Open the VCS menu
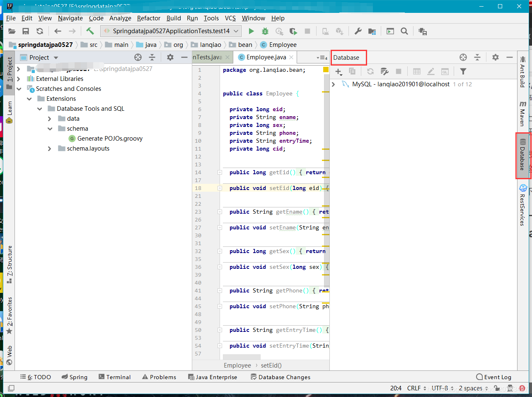The image size is (532, 397). pyautogui.click(x=230, y=18)
